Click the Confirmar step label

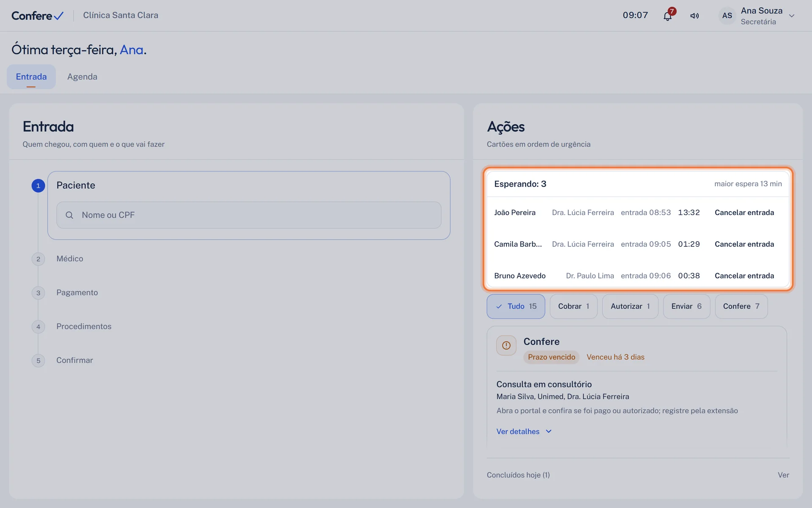[x=74, y=360]
